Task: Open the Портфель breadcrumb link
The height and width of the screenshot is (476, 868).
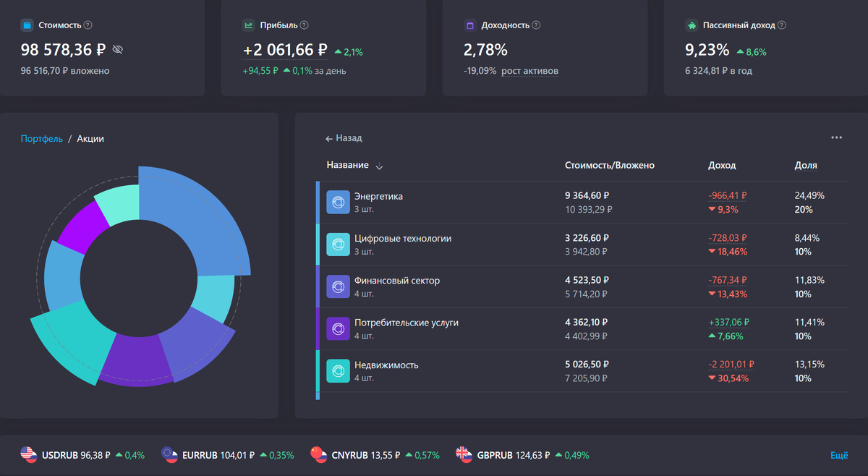Action: click(x=41, y=138)
